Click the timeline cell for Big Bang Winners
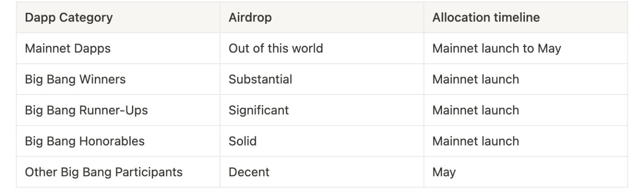 click(x=475, y=79)
